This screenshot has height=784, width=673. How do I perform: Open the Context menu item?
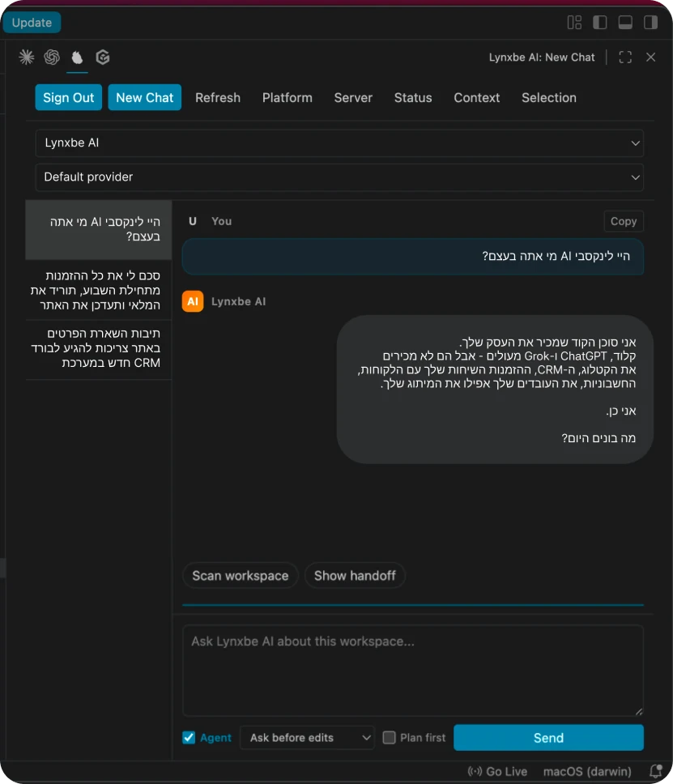click(x=476, y=97)
